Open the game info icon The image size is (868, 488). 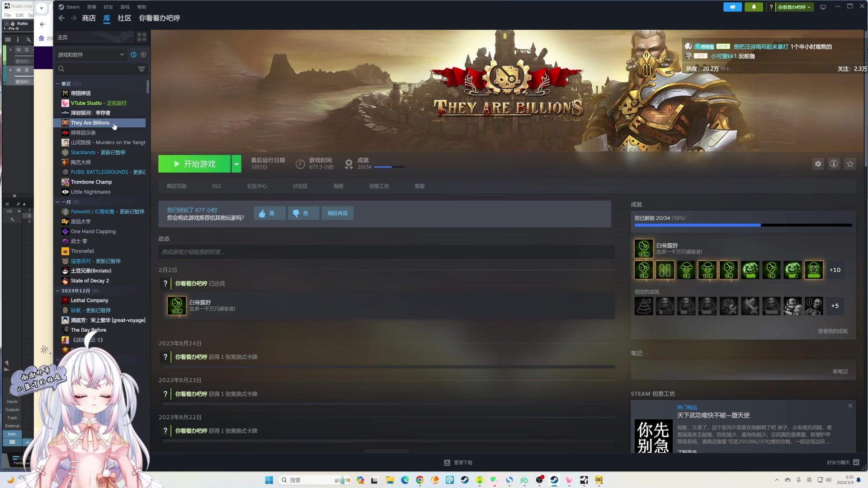click(x=834, y=164)
